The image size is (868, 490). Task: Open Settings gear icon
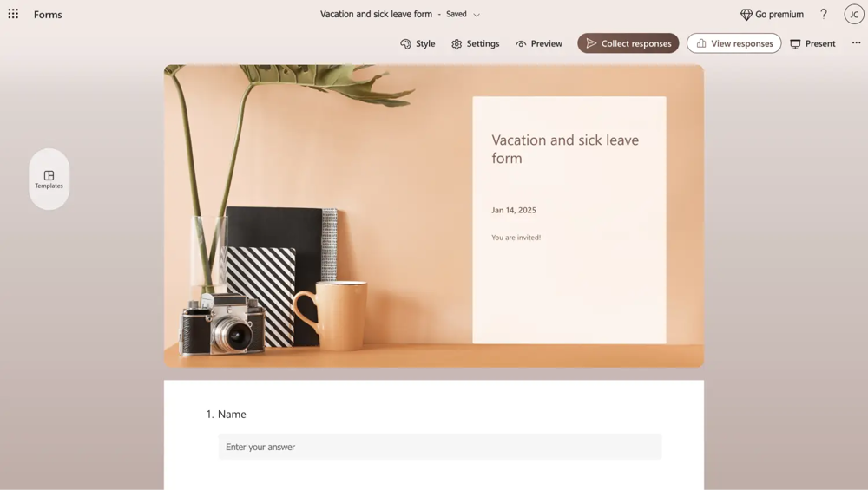click(x=457, y=43)
